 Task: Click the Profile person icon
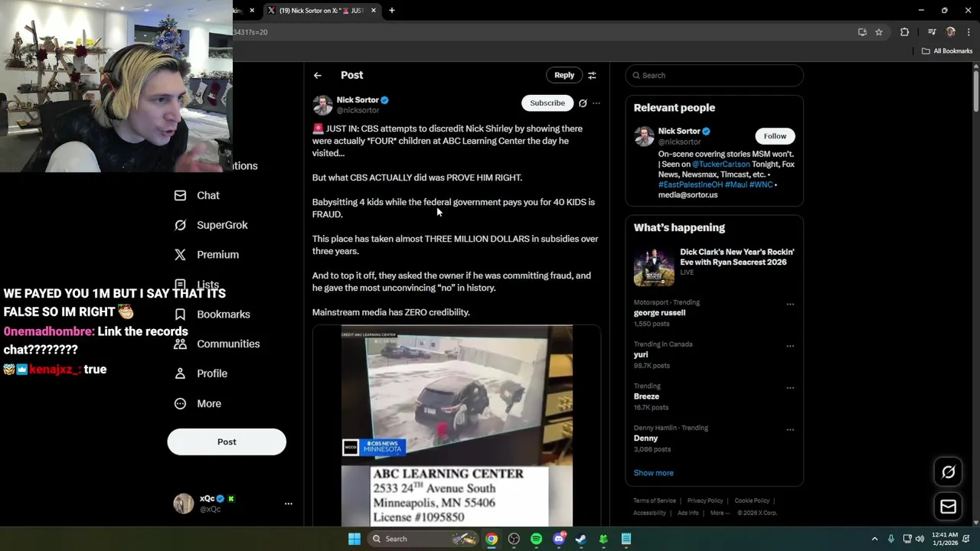180,373
